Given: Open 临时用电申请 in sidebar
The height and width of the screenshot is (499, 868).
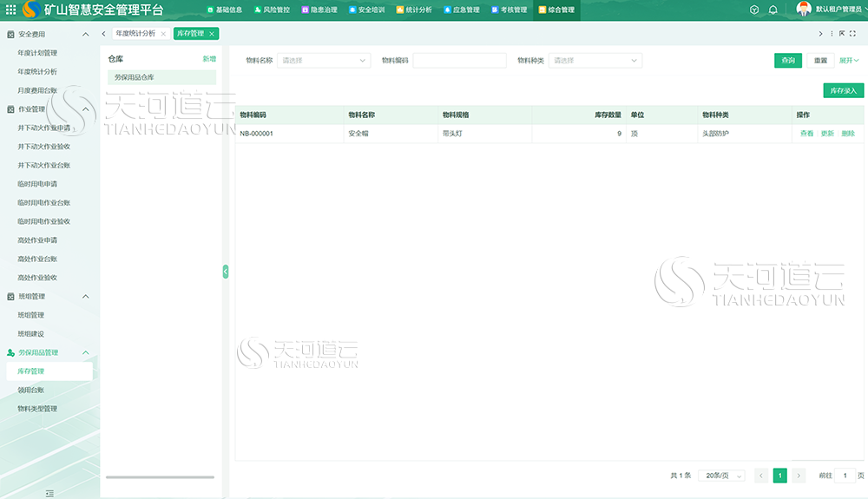Looking at the screenshot, I should (x=37, y=184).
